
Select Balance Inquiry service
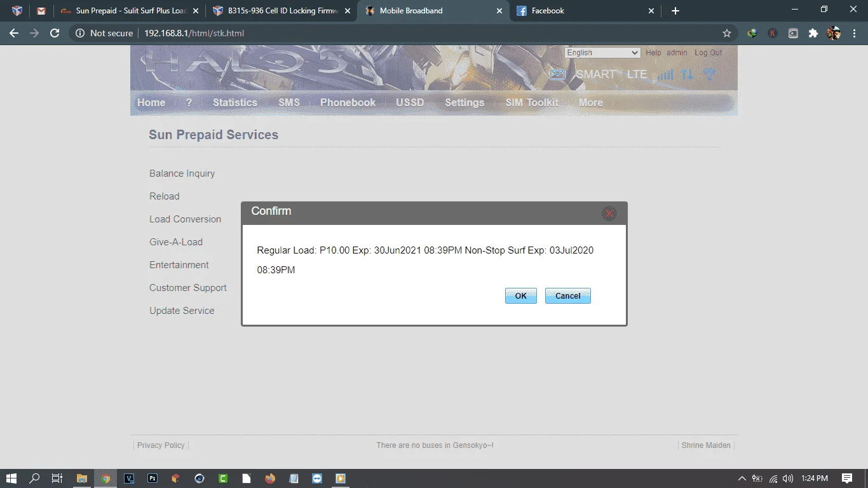(182, 173)
